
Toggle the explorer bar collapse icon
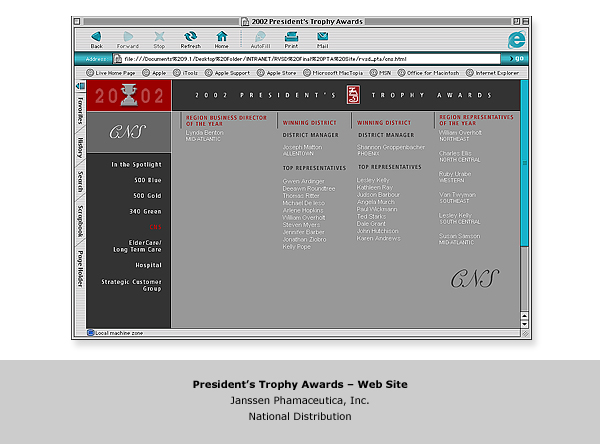click(80, 86)
